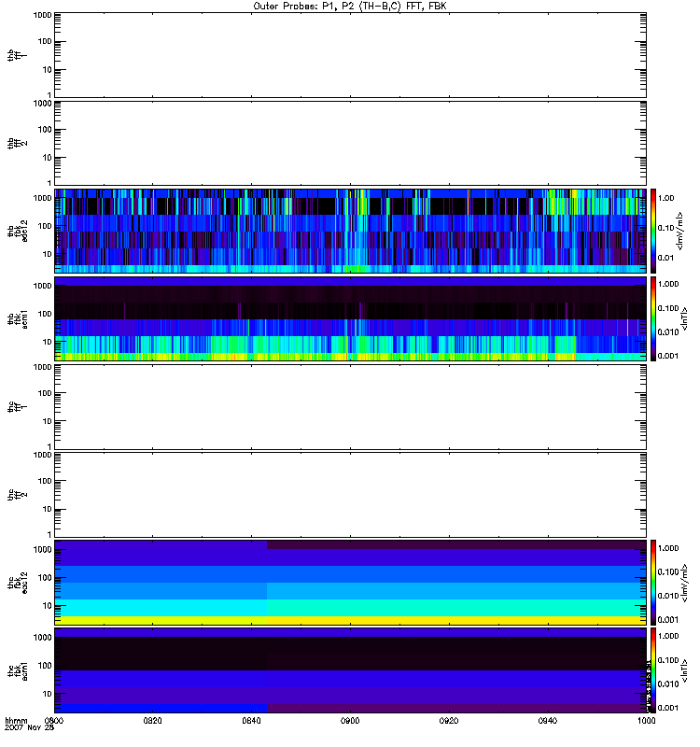
Task: Click the empty thb fff 1 top panel
Action: click(350, 54)
